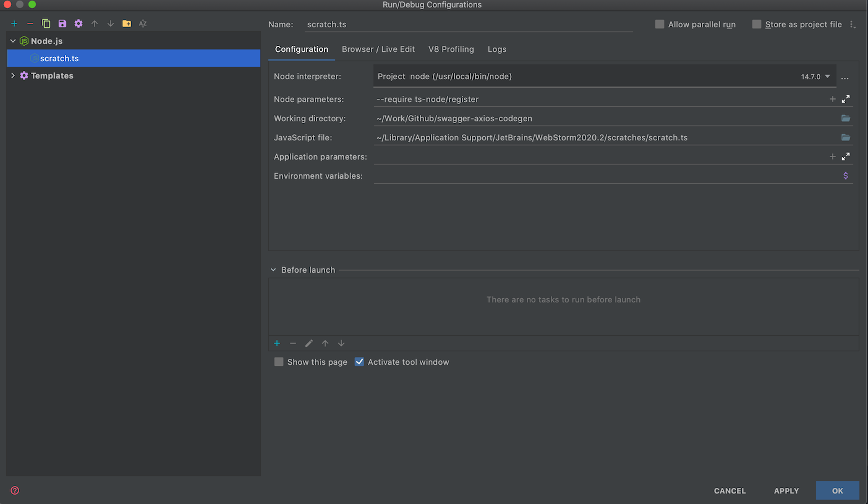The height and width of the screenshot is (504, 868).
Task: Edit Before launch task with pencil icon
Action: point(309,343)
